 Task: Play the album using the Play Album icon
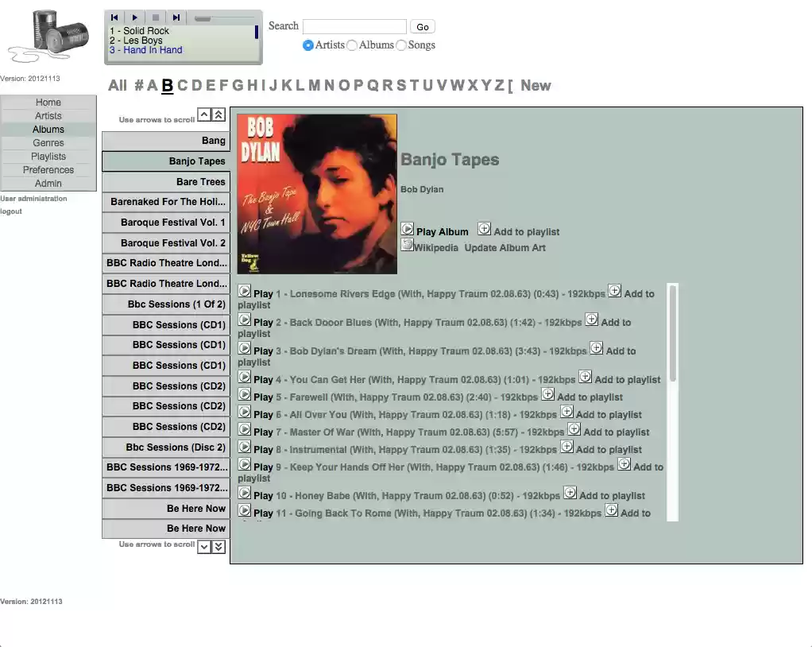[408, 230]
